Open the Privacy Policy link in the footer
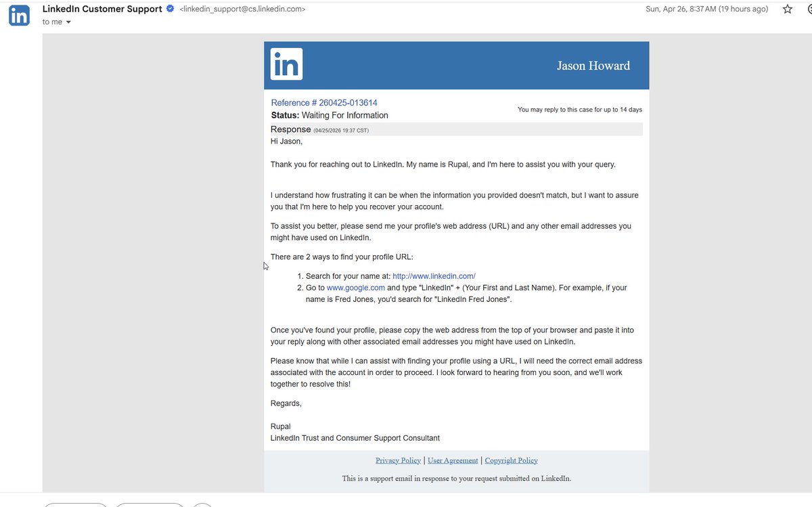Image resolution: width=812 pixels, height=507 pixels. click(398, 460)
